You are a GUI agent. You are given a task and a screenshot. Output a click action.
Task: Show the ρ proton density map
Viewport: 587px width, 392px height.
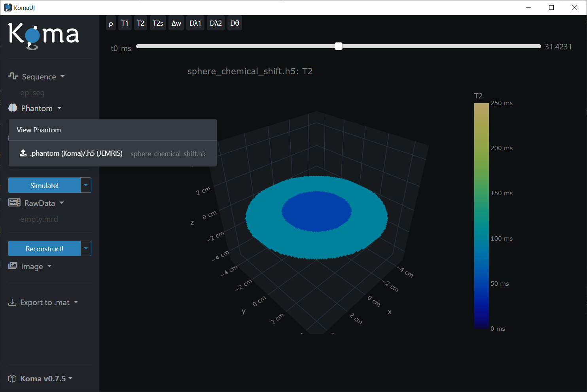tap(111, 23)
